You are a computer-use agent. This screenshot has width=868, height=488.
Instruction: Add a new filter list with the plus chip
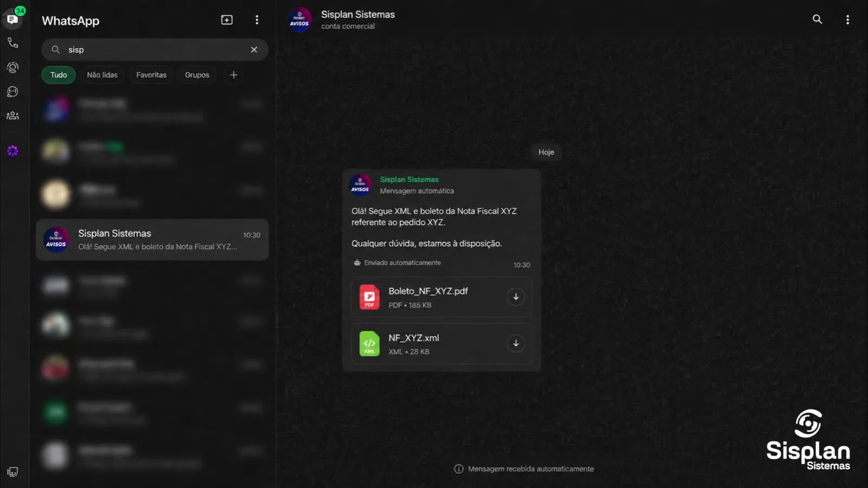coord(234,75)
